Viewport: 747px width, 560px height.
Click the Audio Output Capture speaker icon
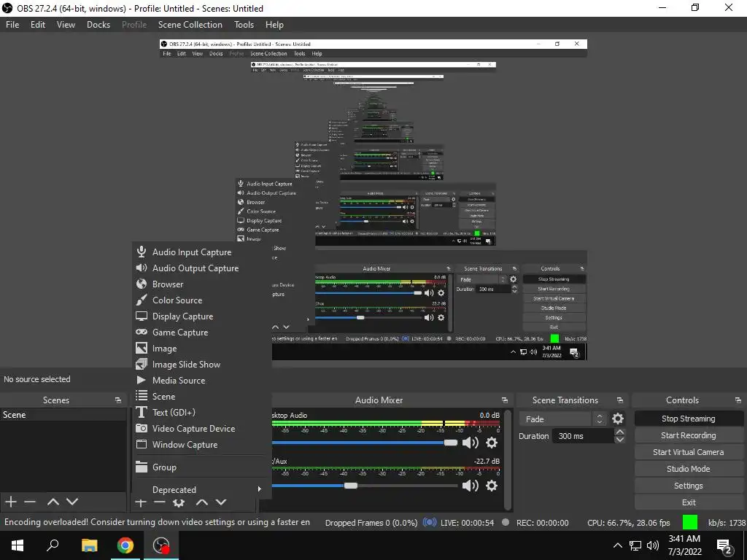pos(141,268)
